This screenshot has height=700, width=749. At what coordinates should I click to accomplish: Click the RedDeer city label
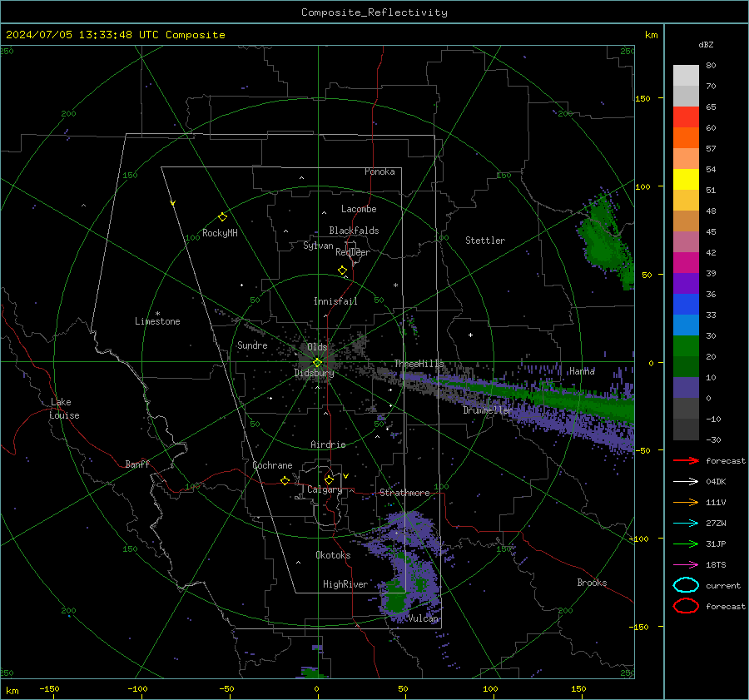click(x=353, y=252)
